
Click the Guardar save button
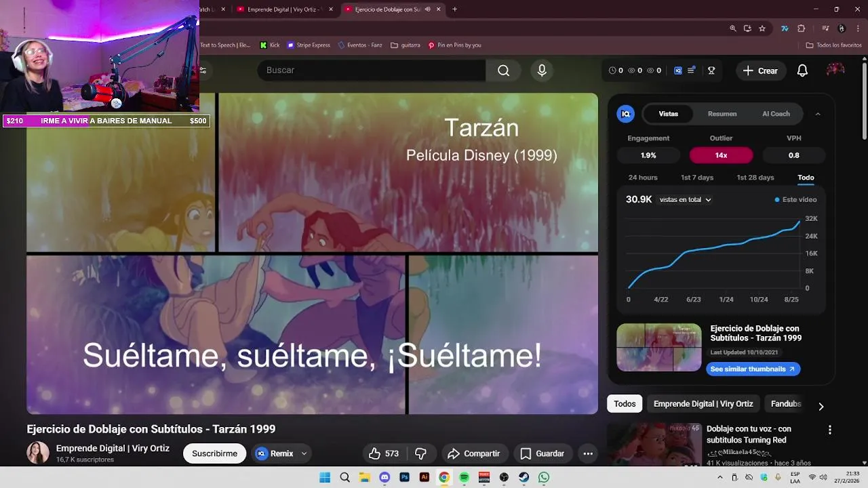pyautogui.click(x=542, y=453)
